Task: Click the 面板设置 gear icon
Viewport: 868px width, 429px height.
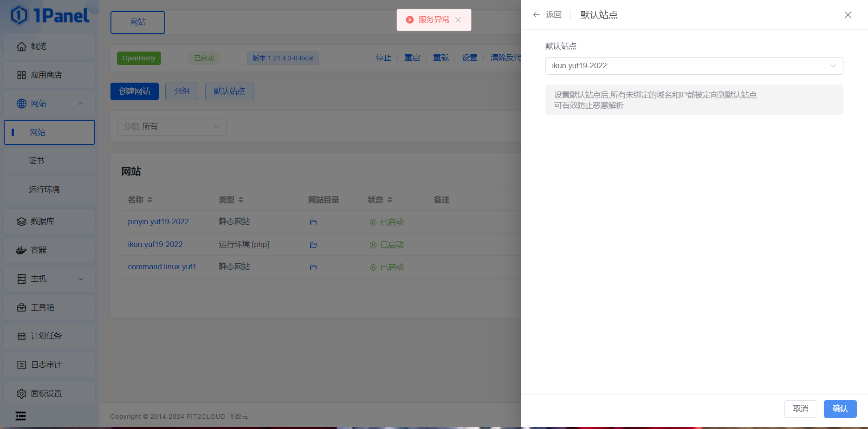Action: coord(21,394)
